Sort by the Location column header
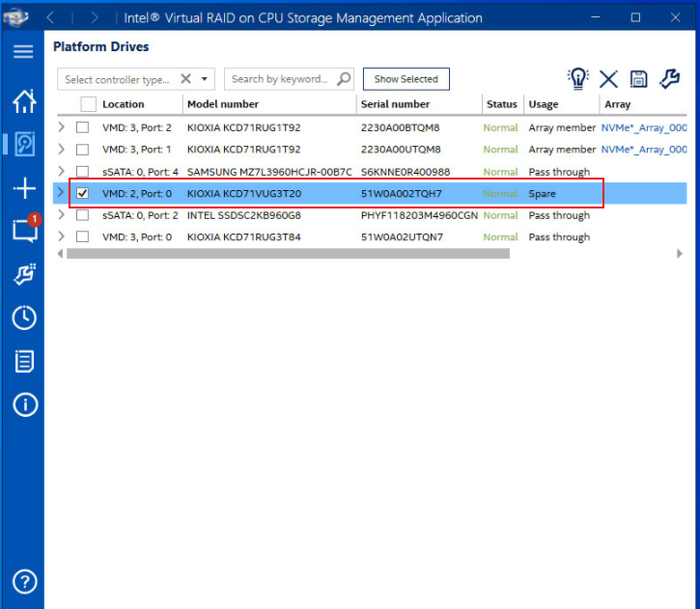The height and width of the screenshot is (609, 700). [124, 104]
